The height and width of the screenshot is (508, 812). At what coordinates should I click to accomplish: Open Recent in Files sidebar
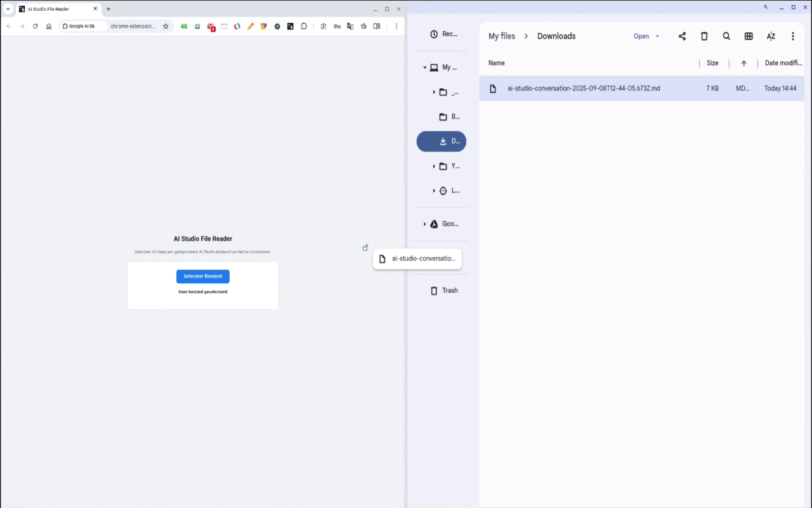(442, 34)
